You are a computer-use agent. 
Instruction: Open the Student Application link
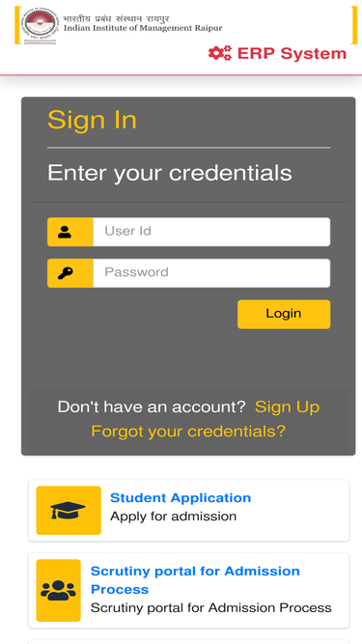181,498
